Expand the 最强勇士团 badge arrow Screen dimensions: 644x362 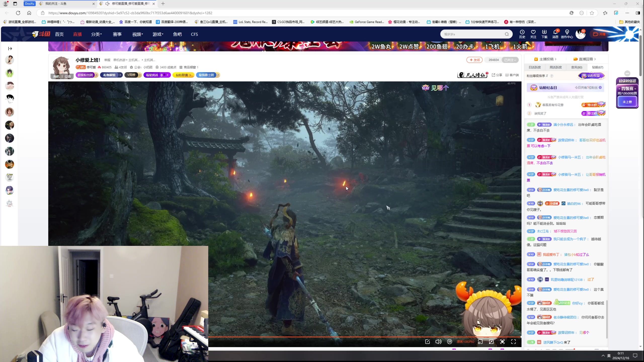coord(218,75)
